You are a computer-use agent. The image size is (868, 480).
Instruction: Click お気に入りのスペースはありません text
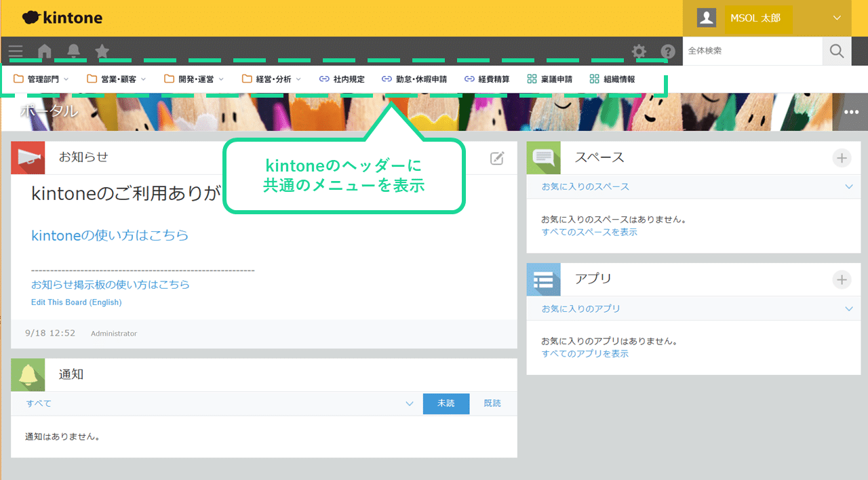614,220
